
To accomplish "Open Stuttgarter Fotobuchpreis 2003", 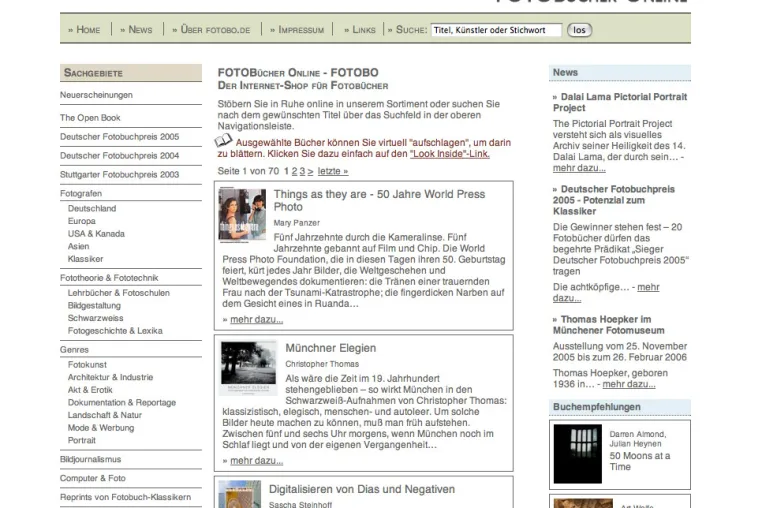I will pos(120,175).
